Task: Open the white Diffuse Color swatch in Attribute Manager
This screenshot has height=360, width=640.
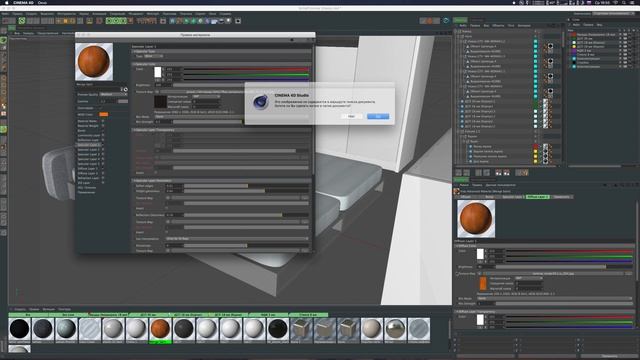Action: coord(480,254)
